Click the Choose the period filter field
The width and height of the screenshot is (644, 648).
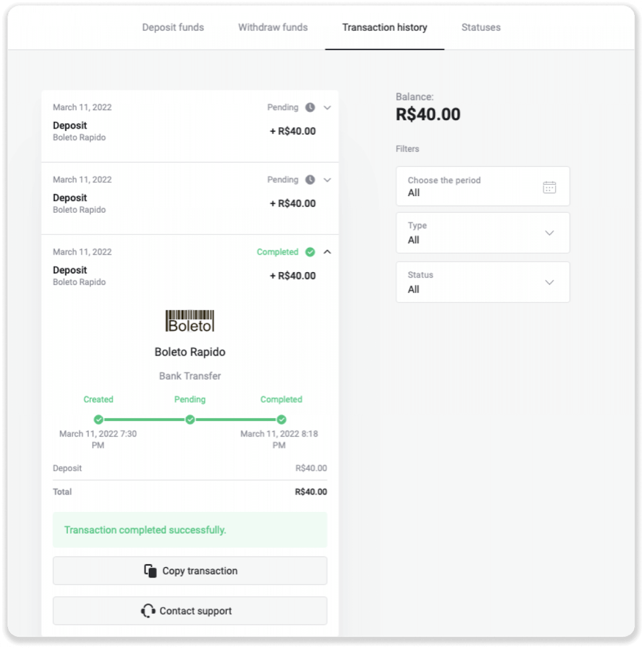tap(475, 186)
